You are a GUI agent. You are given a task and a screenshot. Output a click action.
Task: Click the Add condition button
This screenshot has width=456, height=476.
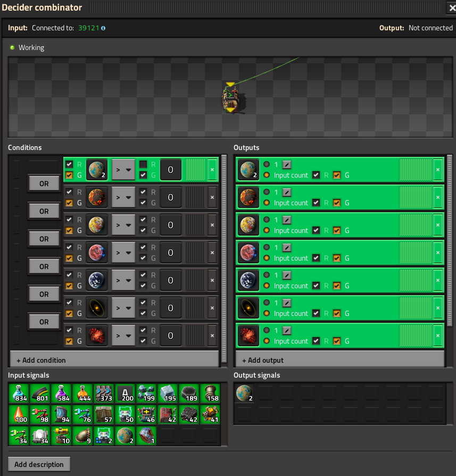pos(114,360)
